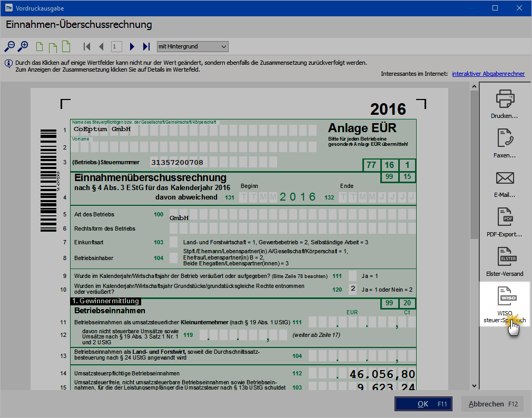
Task: Select the two-page view icon
Action: (53, 47)
